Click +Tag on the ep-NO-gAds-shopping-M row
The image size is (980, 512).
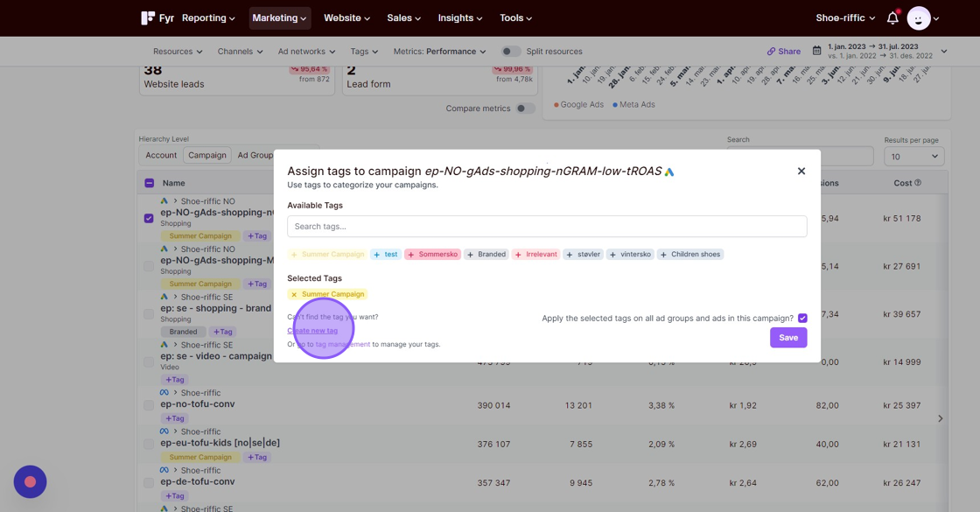coord(257,284)
